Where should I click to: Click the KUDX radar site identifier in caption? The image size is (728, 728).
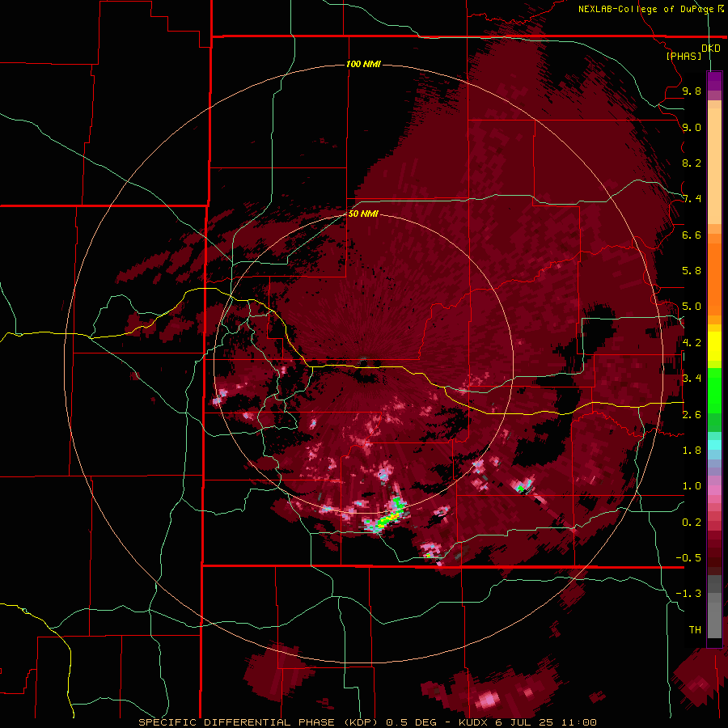(x=472, y=722)
